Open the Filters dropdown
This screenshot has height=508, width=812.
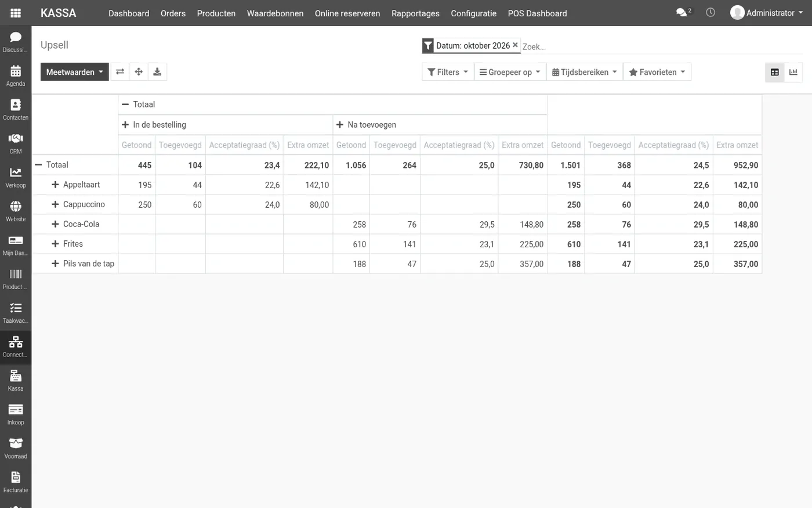[448, 72]
